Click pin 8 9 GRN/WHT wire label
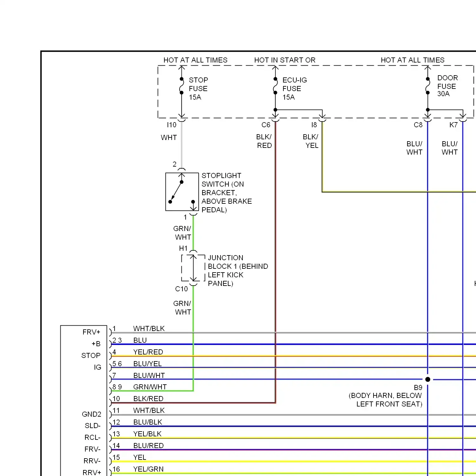The height and width of the screenshot is (476, 476). pyautogui.click(x=150, y=387)
